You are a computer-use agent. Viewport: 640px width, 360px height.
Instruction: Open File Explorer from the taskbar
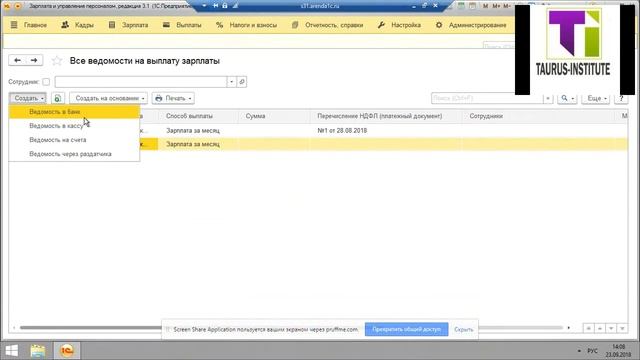pyautogui.click(x=38, y=351)
